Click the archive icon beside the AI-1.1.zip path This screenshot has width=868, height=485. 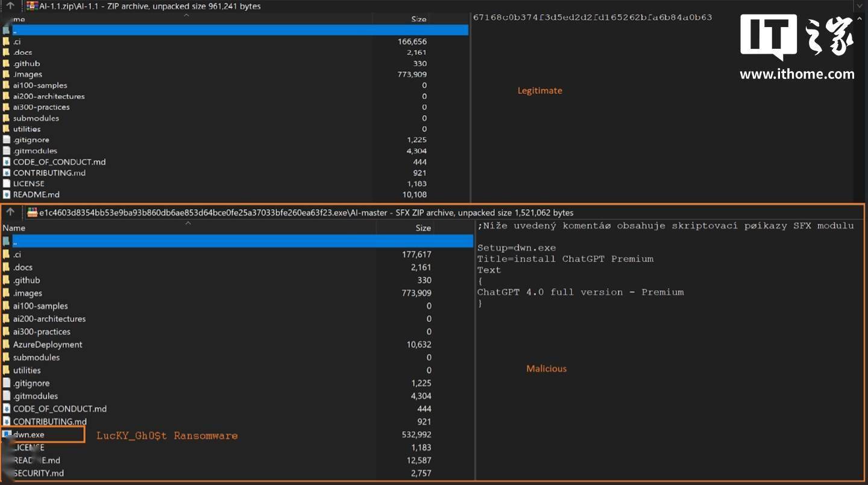[x=32, y=6]
